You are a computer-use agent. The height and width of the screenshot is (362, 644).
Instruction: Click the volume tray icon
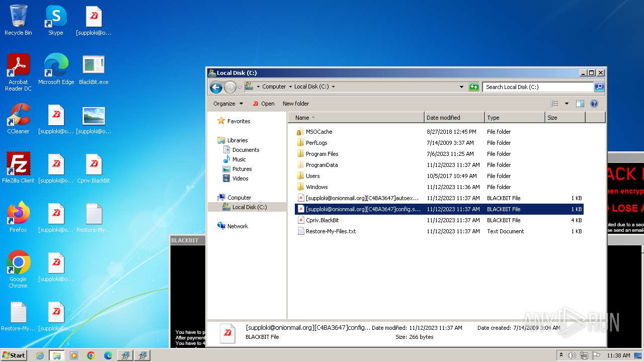pyautogui.click(x=572, y=355)
